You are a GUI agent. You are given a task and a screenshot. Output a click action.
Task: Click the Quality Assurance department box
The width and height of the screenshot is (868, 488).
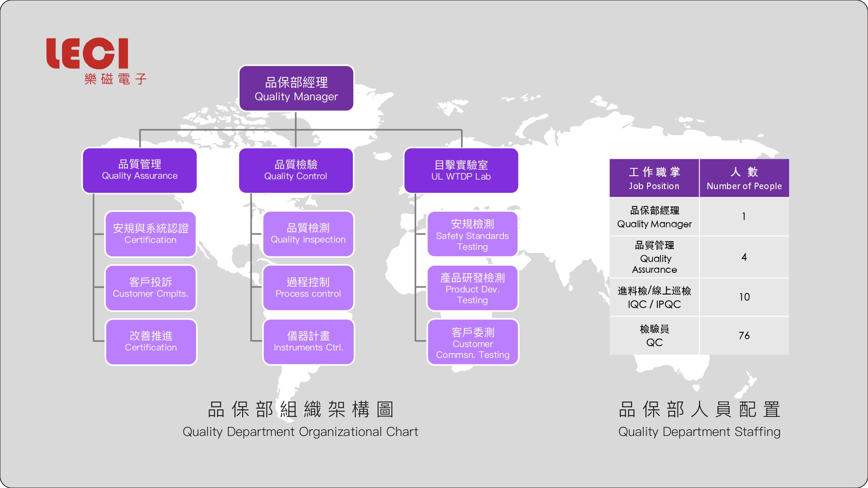click(x=140, y=170)
